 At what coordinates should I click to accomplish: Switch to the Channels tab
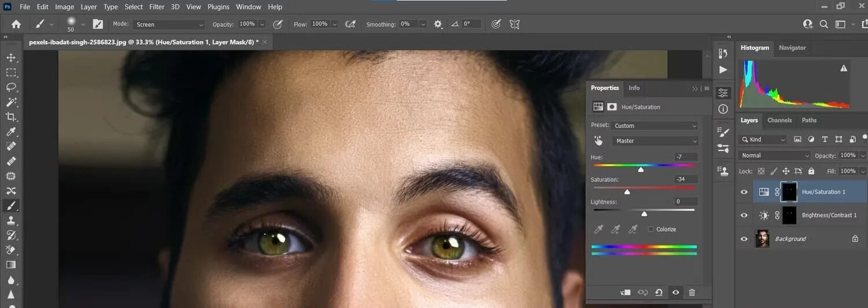point(779,120)
